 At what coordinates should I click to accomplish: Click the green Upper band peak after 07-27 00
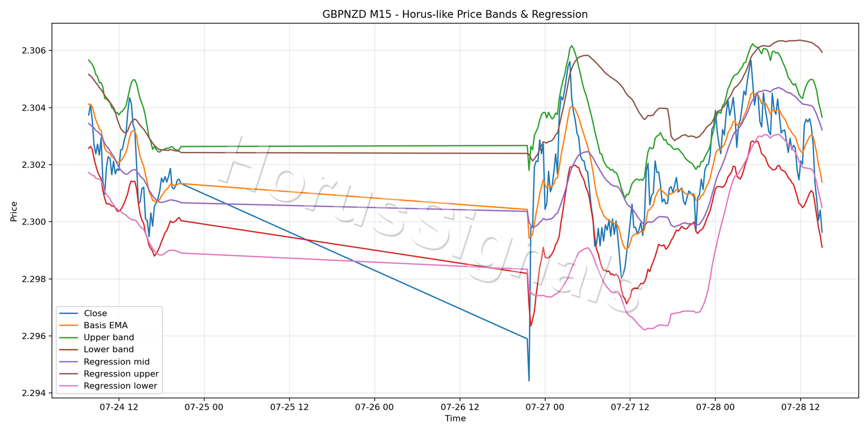(x=571, y=46)
